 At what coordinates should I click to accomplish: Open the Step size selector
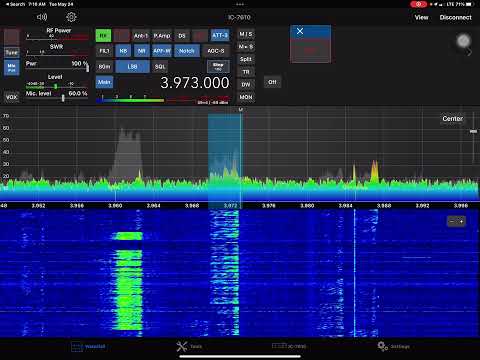pos(218,66)
